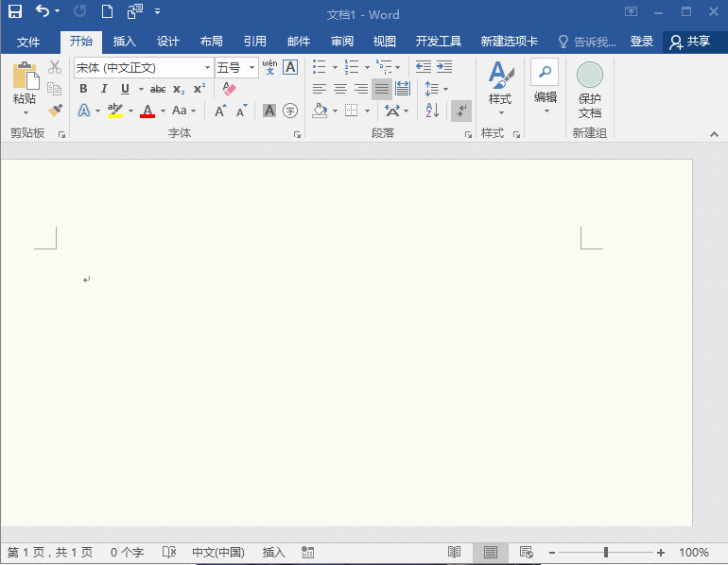Click Increase Indent icon
This screenshot has height=565, width=728.
pos(444,67)
